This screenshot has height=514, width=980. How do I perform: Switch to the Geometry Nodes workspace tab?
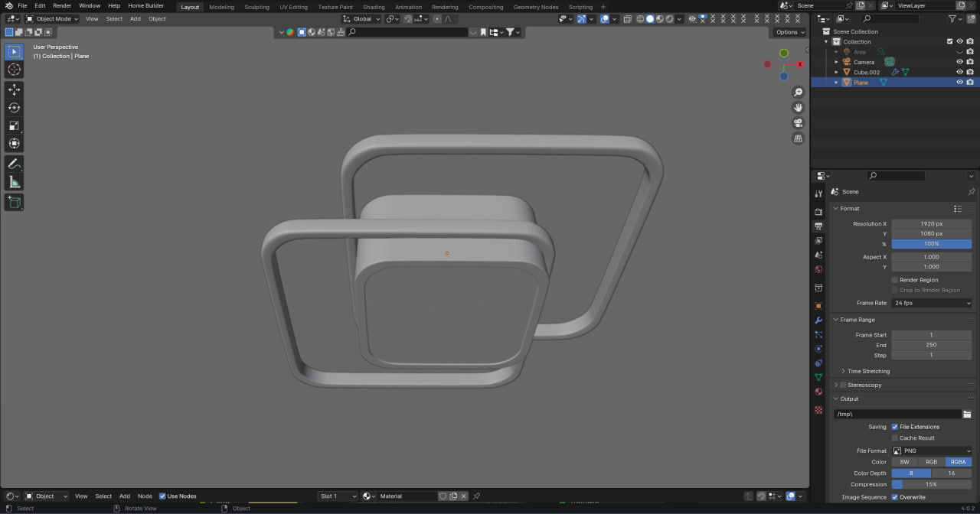tap(536, 7)
